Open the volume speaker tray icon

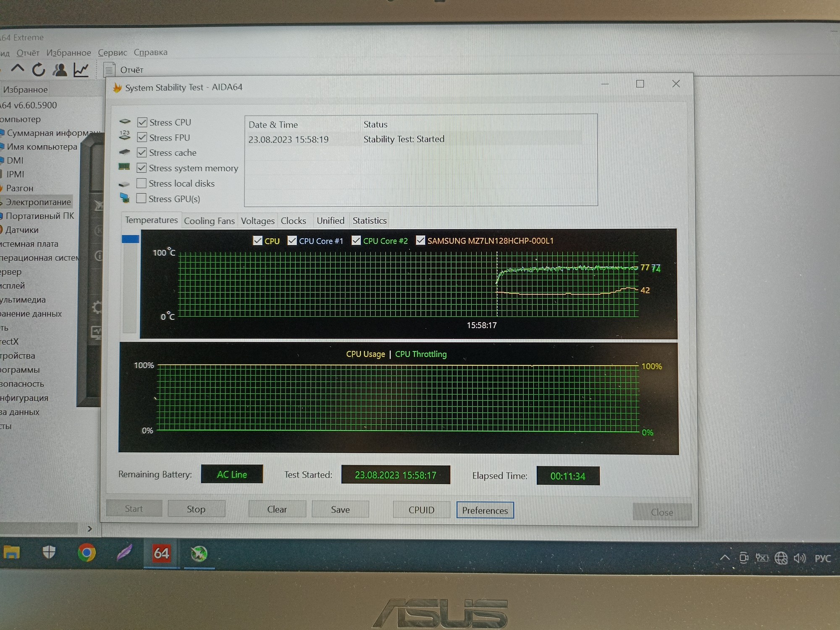[x=799, y=558]
